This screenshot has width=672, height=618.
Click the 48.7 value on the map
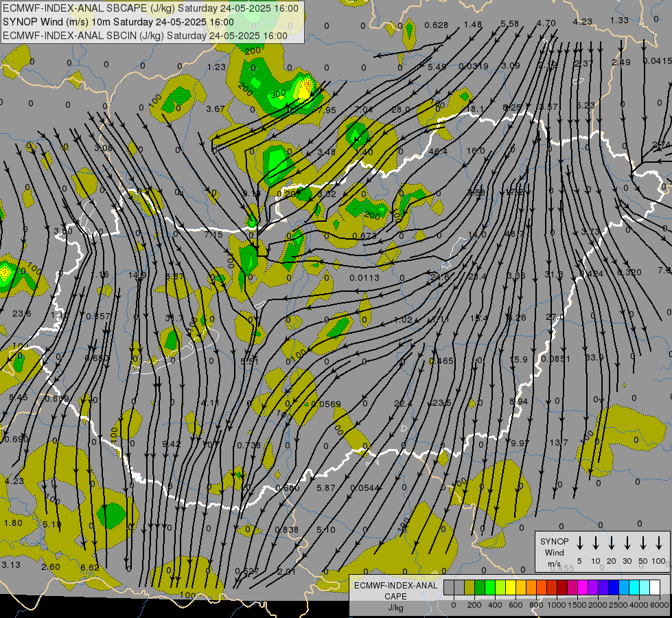(515, 233)
